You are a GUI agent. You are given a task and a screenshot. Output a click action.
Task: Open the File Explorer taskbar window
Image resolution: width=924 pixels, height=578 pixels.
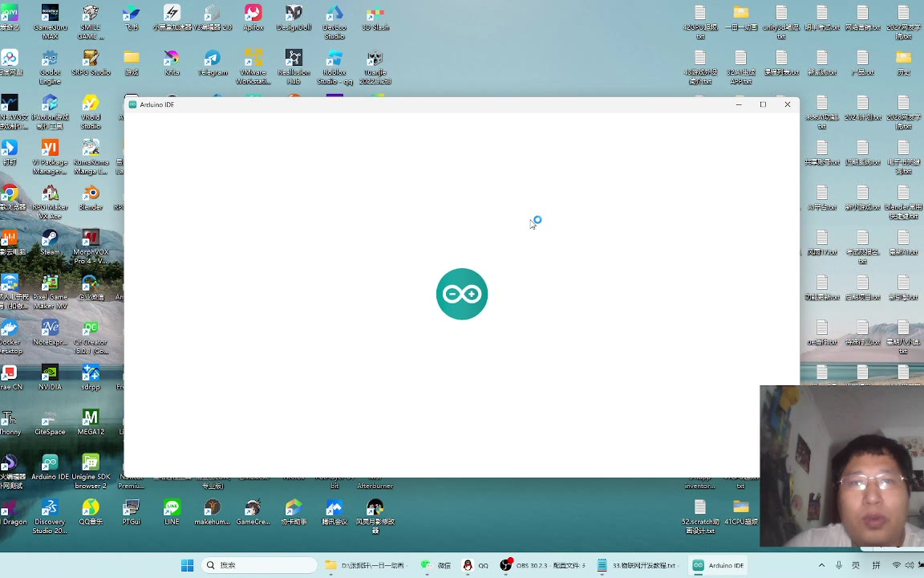(x=364, y=565)
